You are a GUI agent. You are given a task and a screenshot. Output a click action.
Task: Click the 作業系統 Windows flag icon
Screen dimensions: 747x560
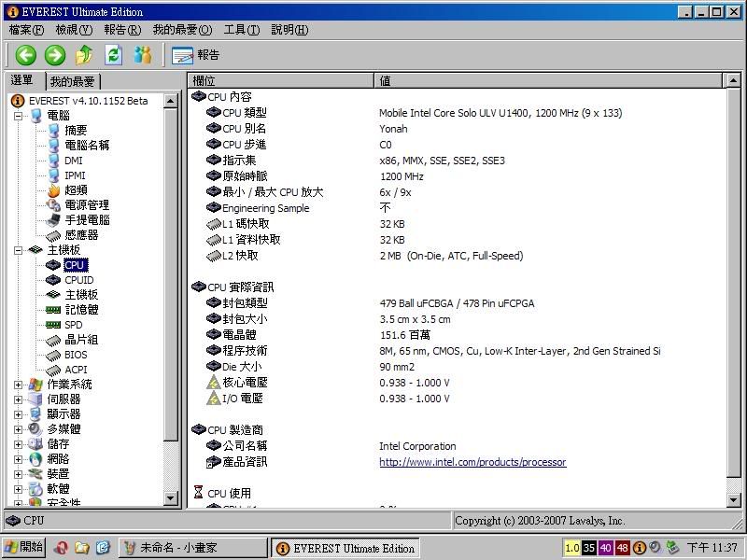tap(35, 385)
